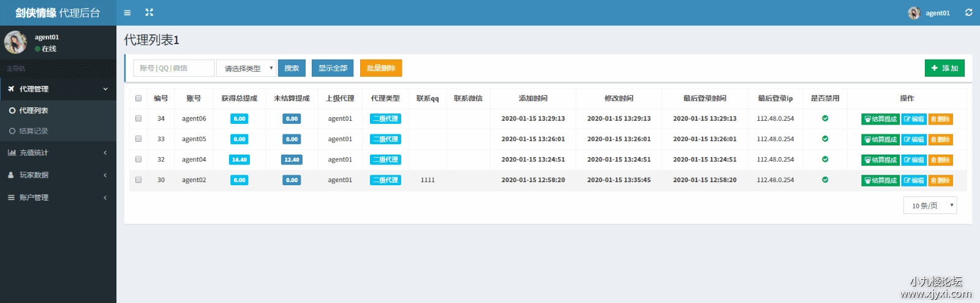980x303 pixels.
Task: Expand the 充值统计 sidebar menu
Action: pyautogui.click(x=58, y=153)
